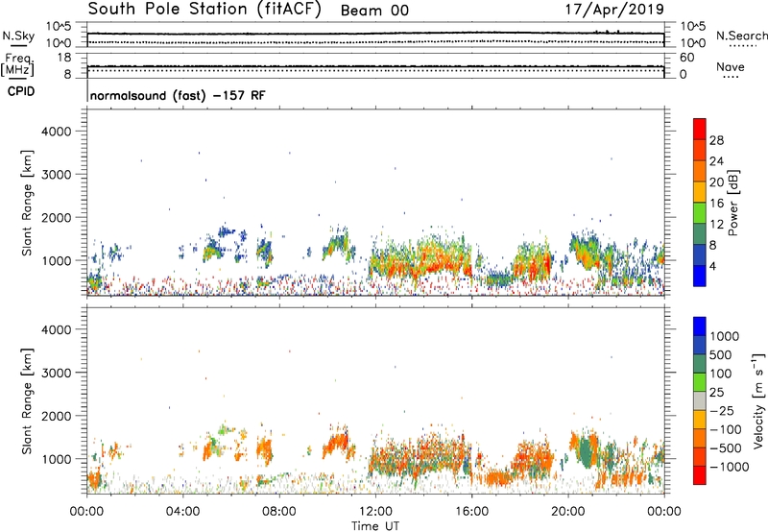Click the 'Velocity [m s-1]' colorbar title
The height and width of the screenshot is (532, 768).
pos(758,401)
